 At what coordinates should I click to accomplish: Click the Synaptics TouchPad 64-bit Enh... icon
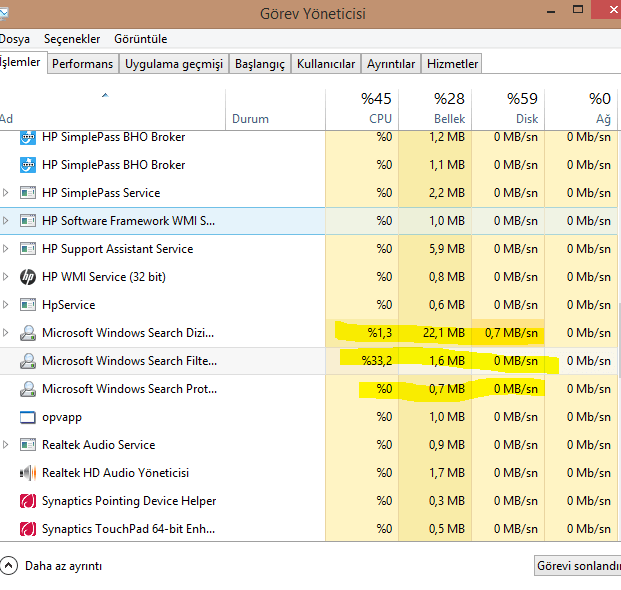tap(28, 529)
